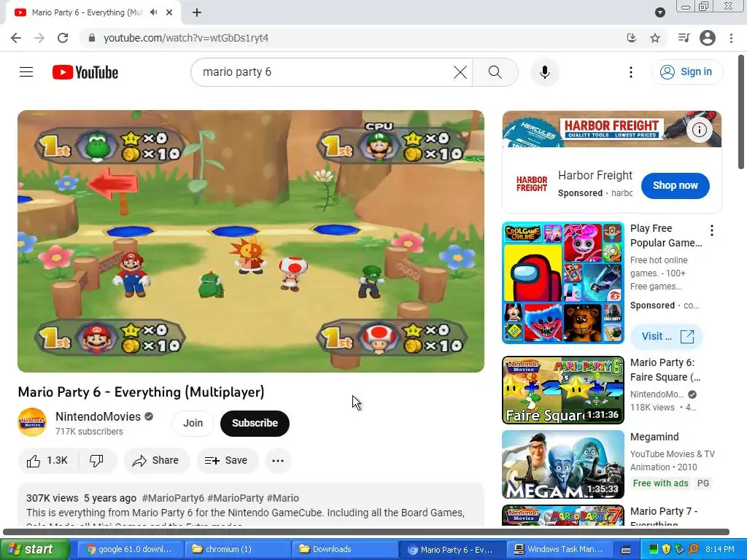This screenshot has width=747, height=560.
Task: Open the tab search dropdown arrow
Action: tap(659, 12)
